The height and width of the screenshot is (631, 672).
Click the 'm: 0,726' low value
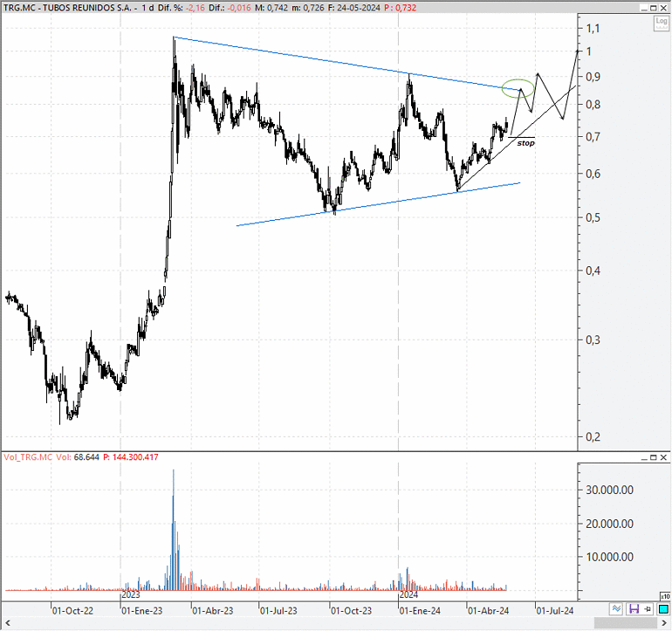click(308, 8)
